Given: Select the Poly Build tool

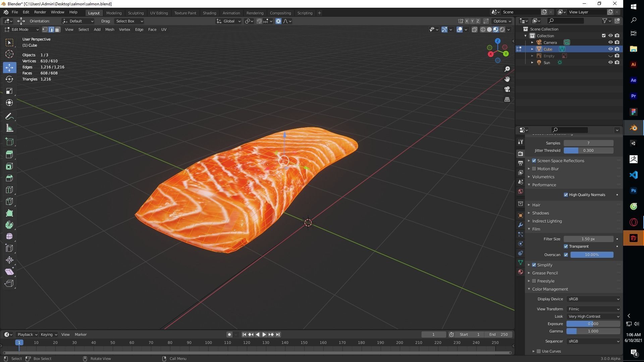Looking at the screenshot, I should tap(9, 213).
